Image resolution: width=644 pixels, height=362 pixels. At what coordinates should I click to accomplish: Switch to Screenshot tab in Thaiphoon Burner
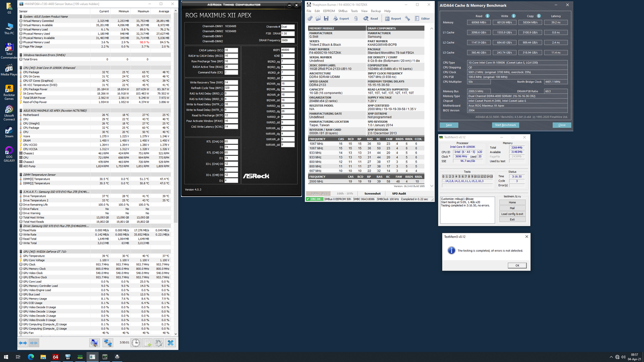point(372,194)
